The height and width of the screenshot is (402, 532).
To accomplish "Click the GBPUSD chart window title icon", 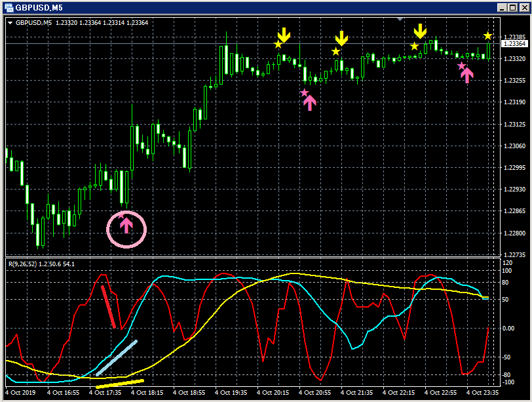I will [x=9, y=7].
